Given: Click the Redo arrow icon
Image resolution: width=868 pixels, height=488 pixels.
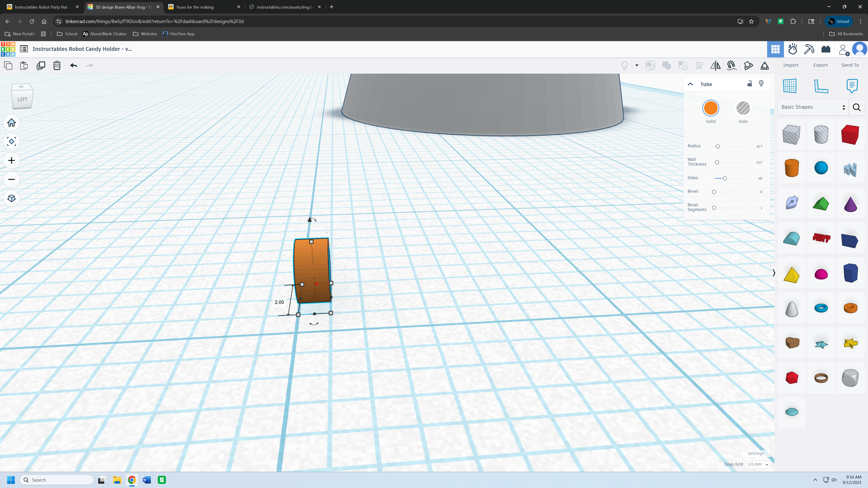Looking at the screenshot, I should coord(89,65).
